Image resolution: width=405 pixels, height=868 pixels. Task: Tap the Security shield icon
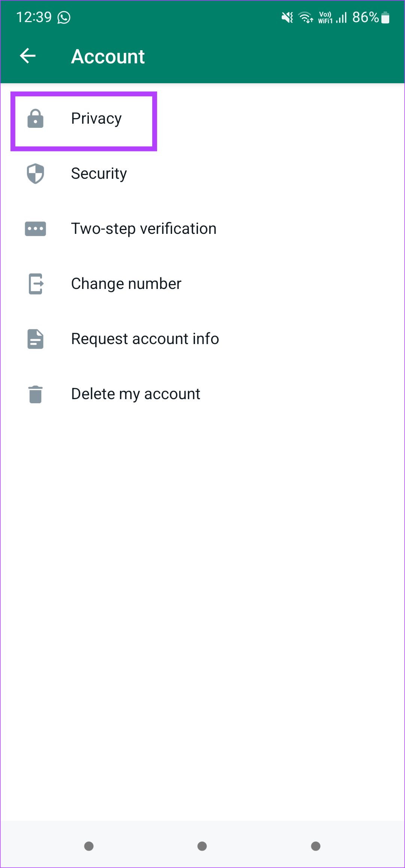[x=36, y=174]
